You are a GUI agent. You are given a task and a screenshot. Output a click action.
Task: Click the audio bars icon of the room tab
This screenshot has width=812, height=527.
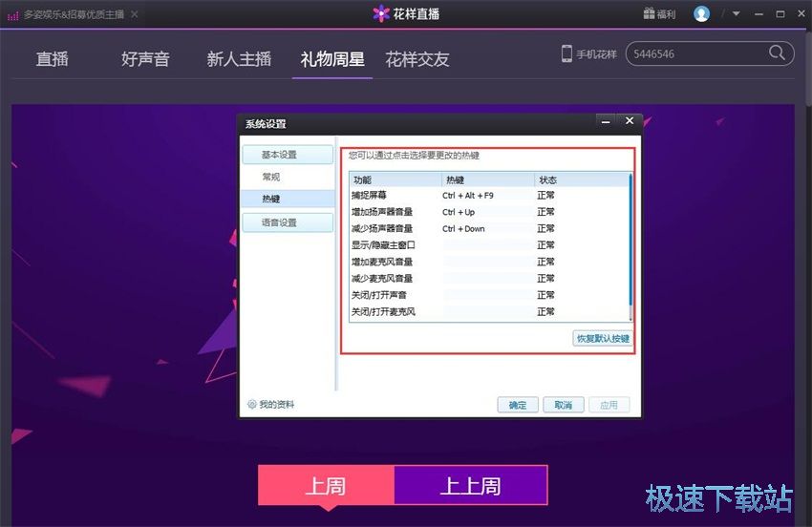tap(12, 15)
